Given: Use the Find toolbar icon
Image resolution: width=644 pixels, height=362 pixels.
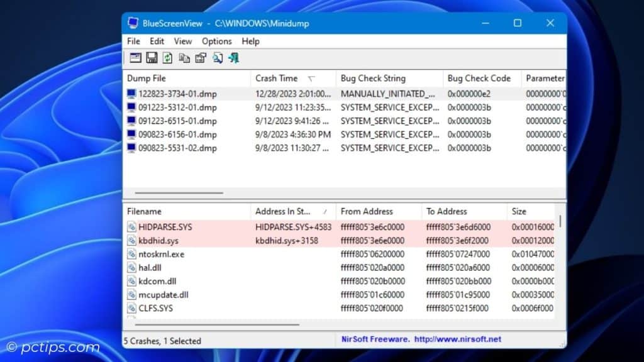Looking at the screenshot, I should [x=217, y=58].
